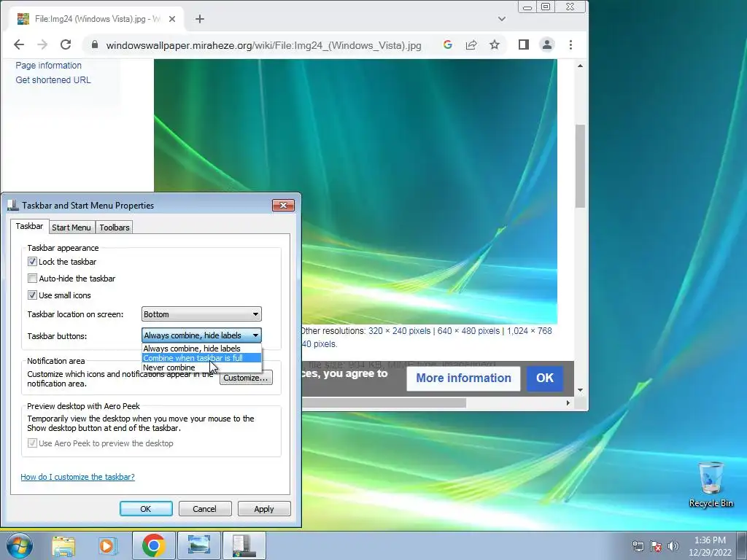This screenshot has width=747, height=560.
Task: Close the File:Img24 Chrome tab
Action: pyautogui.click(x=172, y=19)
